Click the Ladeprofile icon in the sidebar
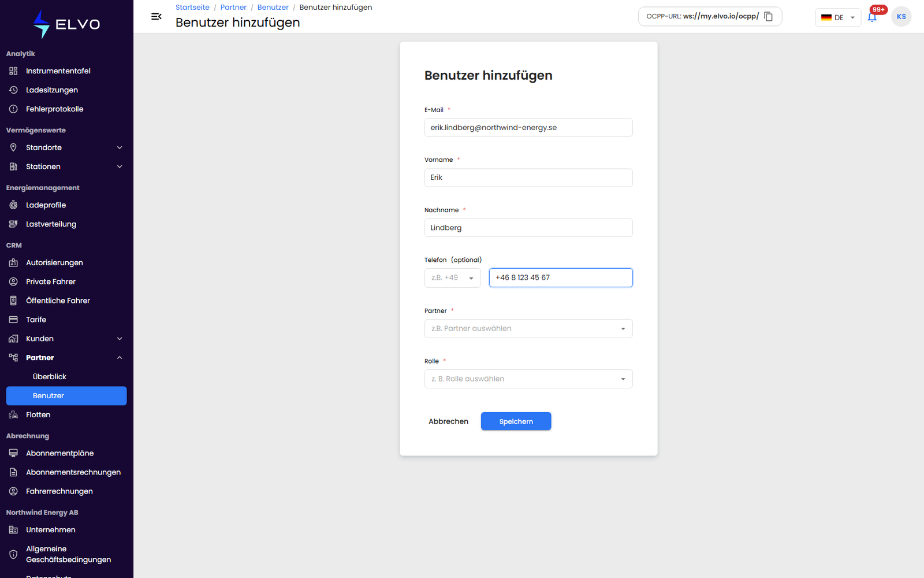Screen dimensions: 924x578 (13, 205)
